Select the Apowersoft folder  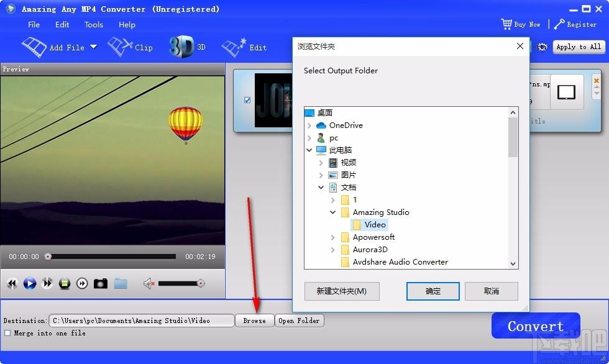click(373, 237)
